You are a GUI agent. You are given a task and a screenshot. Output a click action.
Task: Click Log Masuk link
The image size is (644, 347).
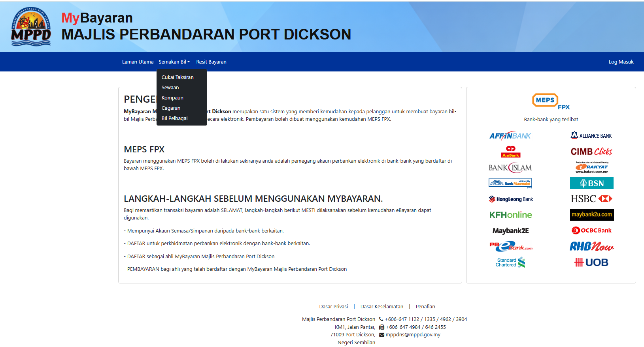coord(621,62)
